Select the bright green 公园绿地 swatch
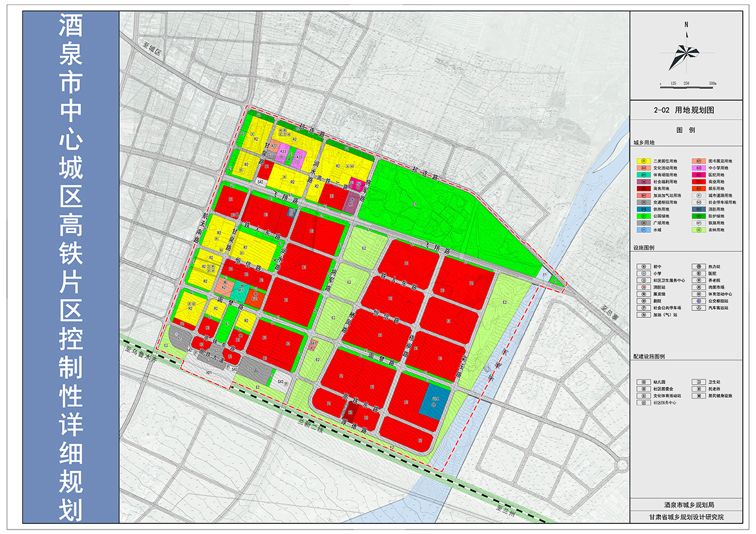Image resolution: width=756 pixels, height=534 pixels. (643, 215)
